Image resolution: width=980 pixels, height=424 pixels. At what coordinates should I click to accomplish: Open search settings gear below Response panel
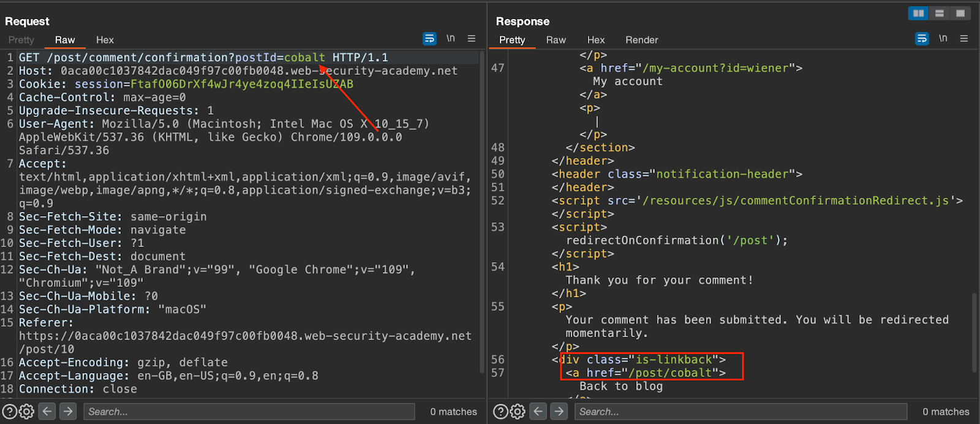tap(518, 411)
